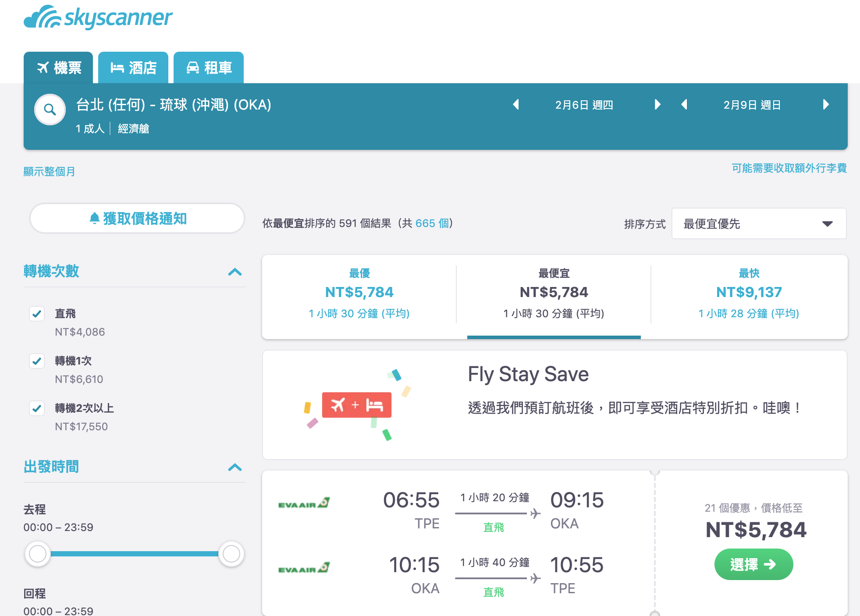Click the green 選擇 button for NT$5,784
Image resolution: width=860 pixels, height=616 pixels.
[753, 564]
